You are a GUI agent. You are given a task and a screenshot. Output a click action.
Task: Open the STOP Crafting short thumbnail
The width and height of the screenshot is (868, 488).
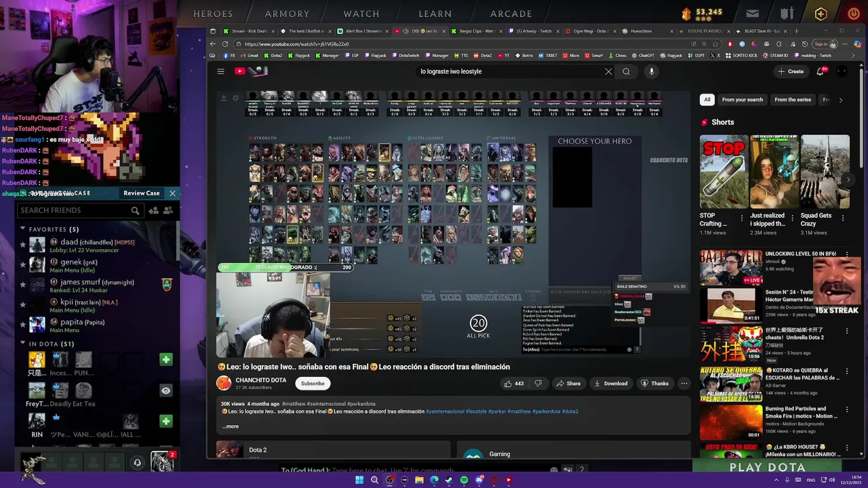(724, 171)
